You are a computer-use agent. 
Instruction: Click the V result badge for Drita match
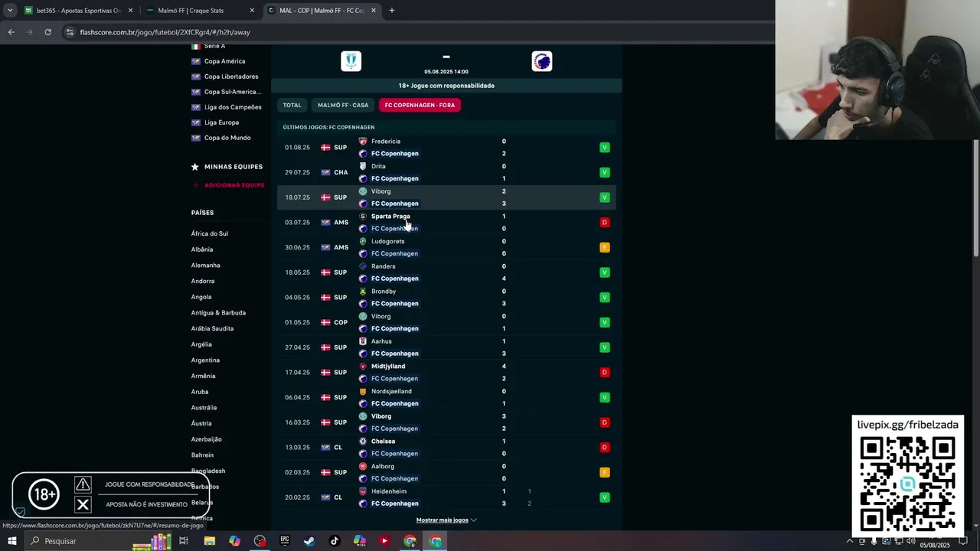click(x=604, y=172)
